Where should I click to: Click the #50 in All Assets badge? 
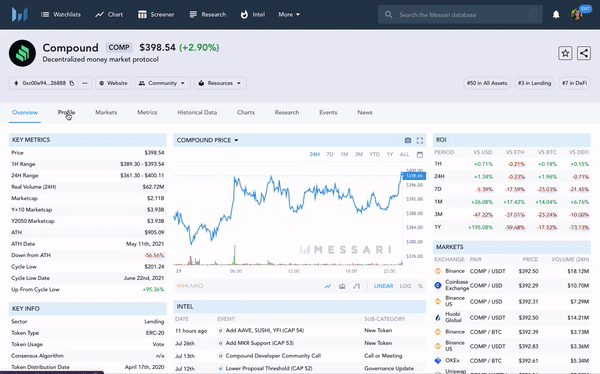(487, 83)
